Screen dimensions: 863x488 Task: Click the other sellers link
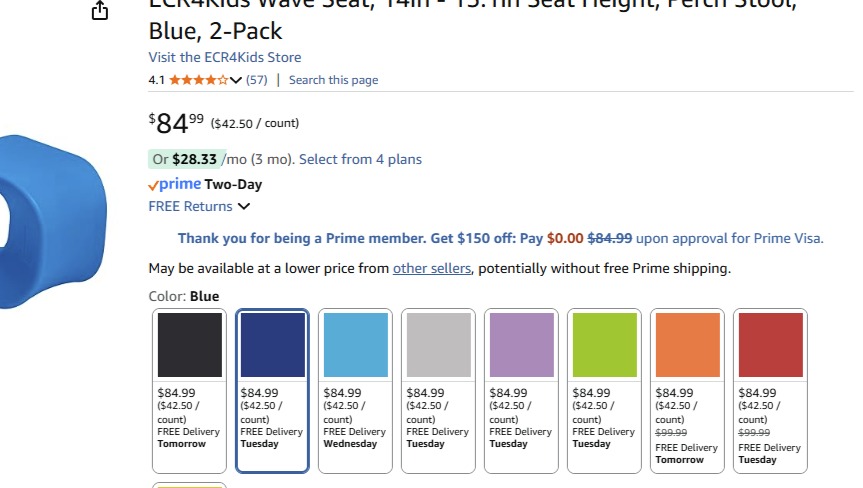[x=432, y=268]
